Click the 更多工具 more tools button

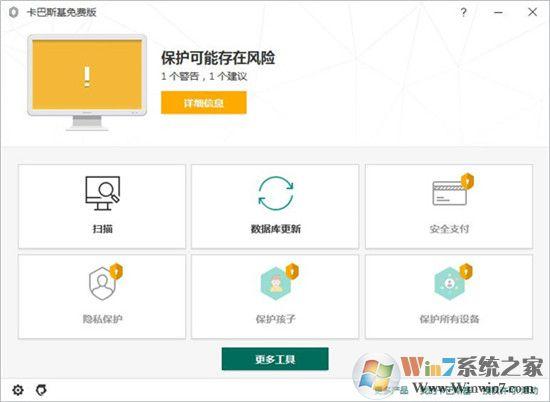(x=275, y=359)
